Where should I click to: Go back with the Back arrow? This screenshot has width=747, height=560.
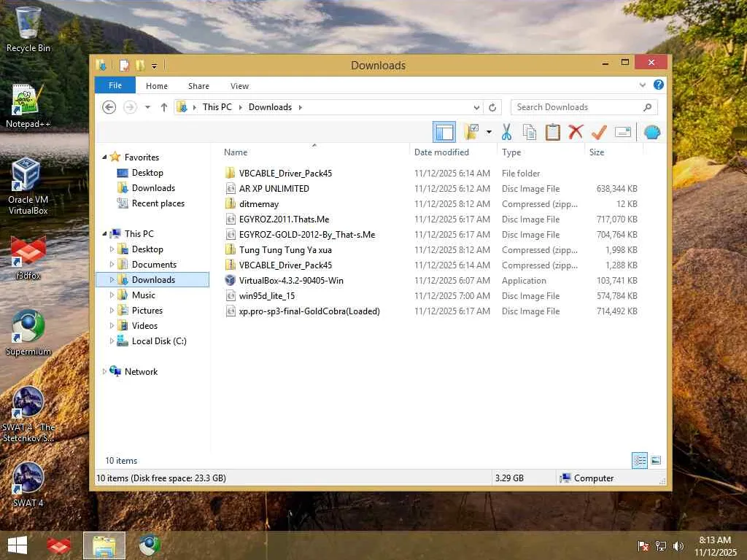(x=109, y=107)
